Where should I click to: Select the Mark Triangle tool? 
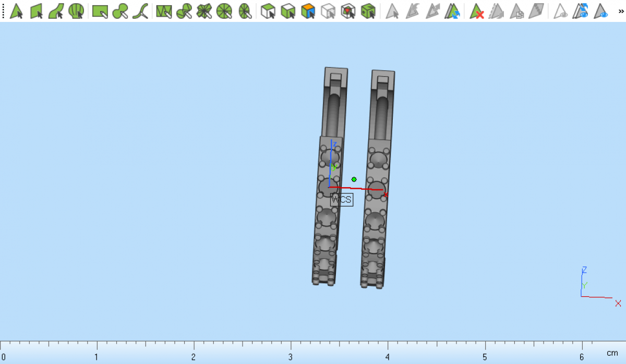(x=16, y=11)
